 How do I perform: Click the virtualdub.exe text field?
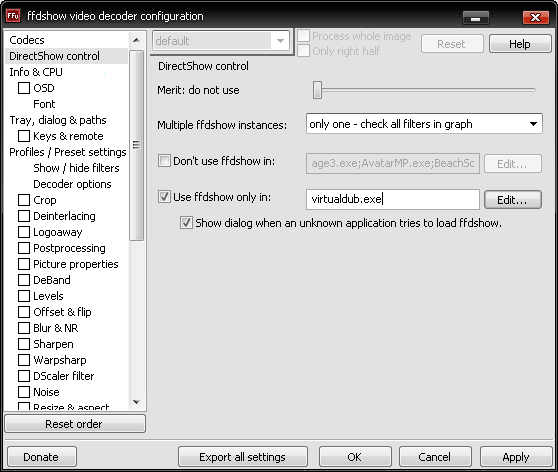pos(393,199)
